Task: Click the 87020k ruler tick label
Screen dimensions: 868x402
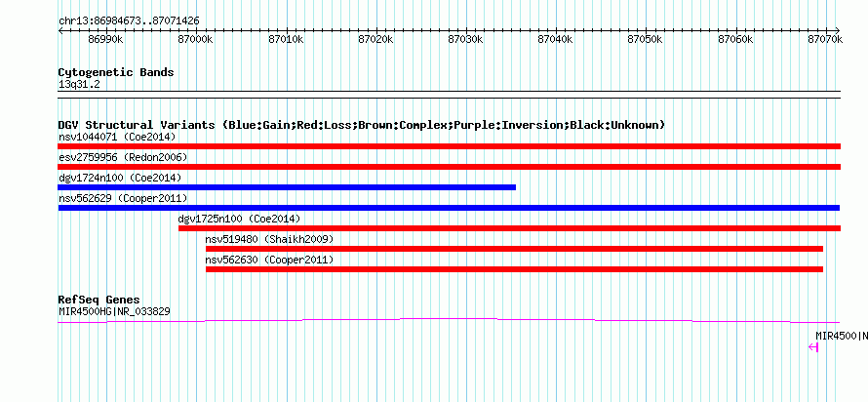Action: click(375, 40)
